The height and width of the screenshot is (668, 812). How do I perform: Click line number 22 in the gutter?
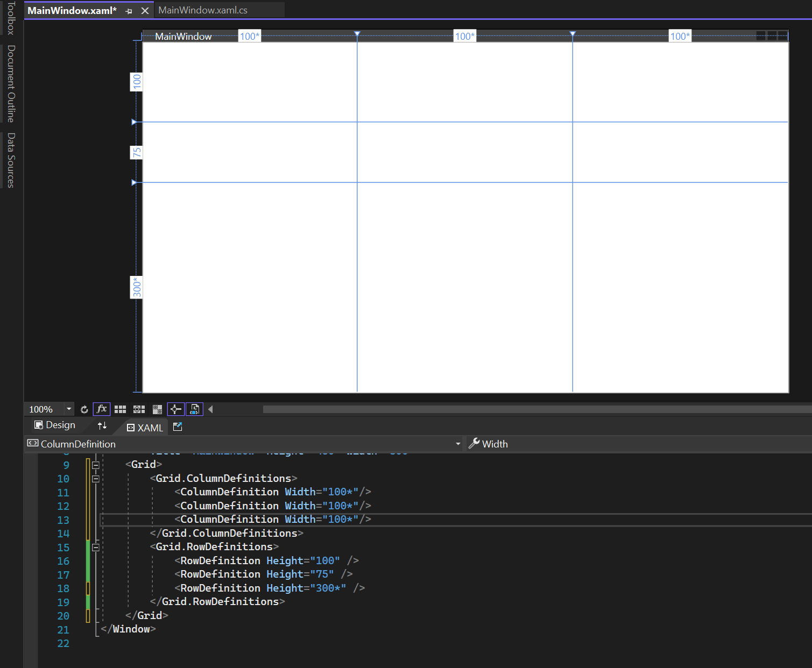click(63, 643)
